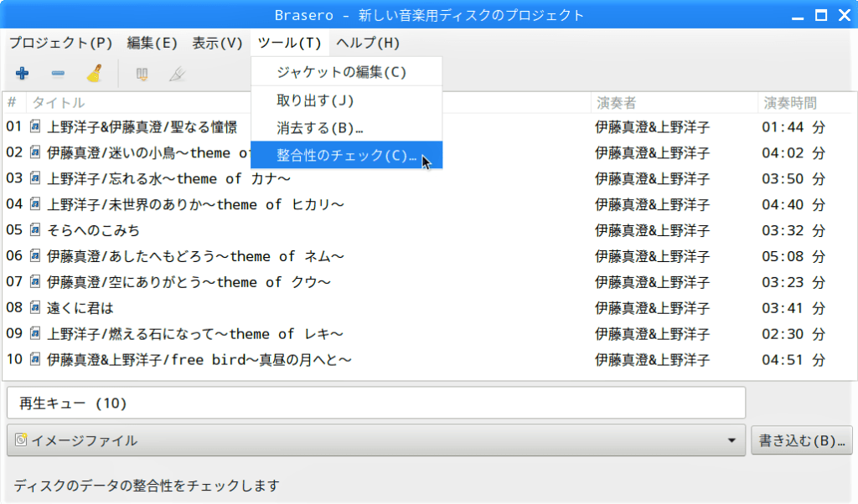
Task: Close the ツール(T) menu
Action: (289, 43)
